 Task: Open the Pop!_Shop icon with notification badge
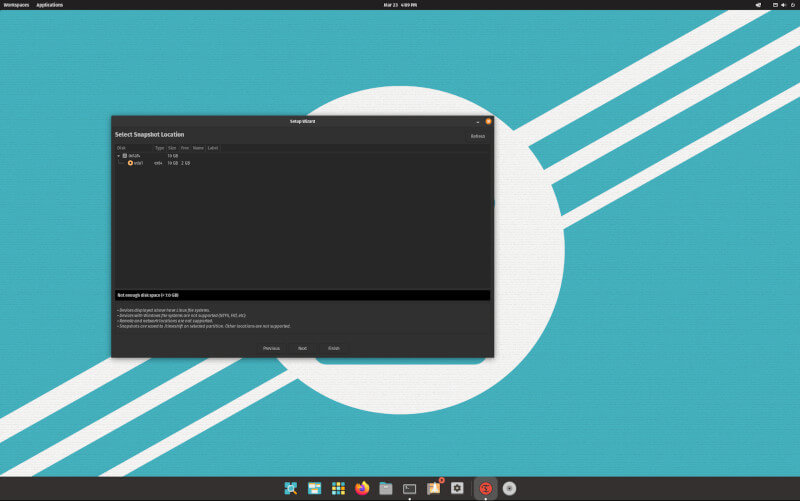point(433,488)
